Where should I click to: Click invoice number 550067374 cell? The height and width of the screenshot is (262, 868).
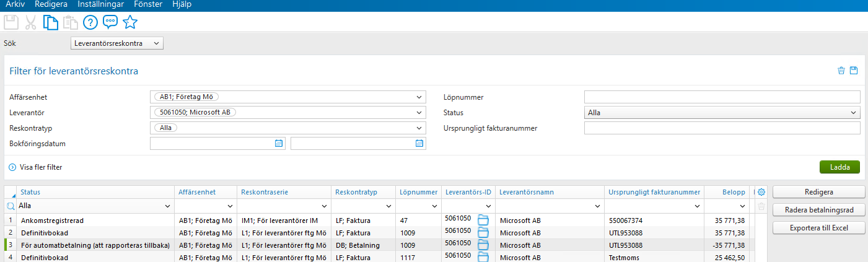(x=654, y=220)
